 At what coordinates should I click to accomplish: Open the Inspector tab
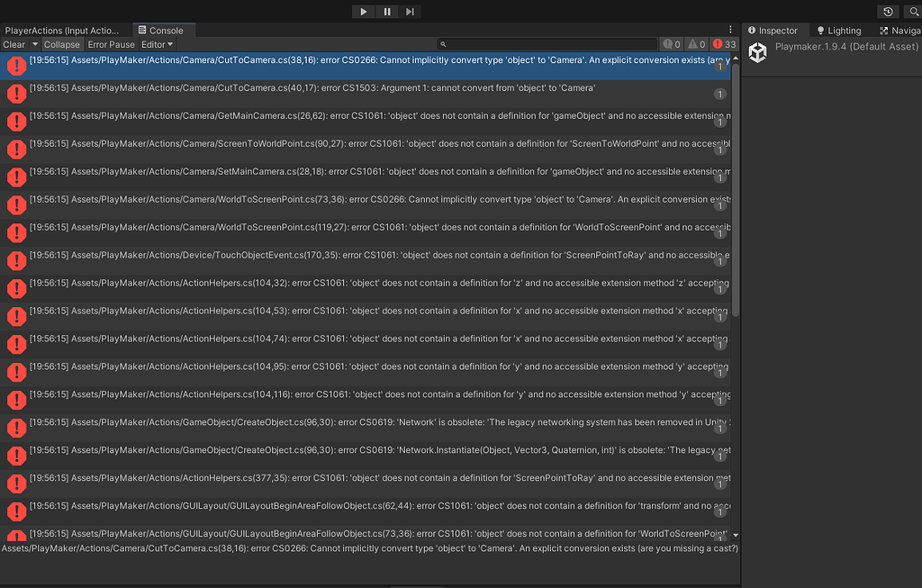(x=775, y=30)
